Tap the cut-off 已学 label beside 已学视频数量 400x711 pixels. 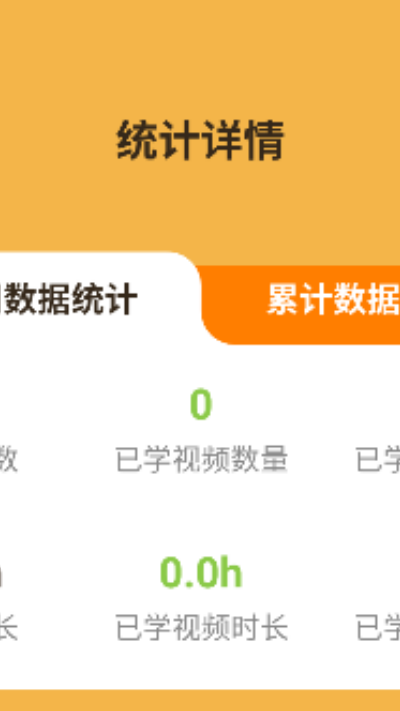click(x=377, y=460)
